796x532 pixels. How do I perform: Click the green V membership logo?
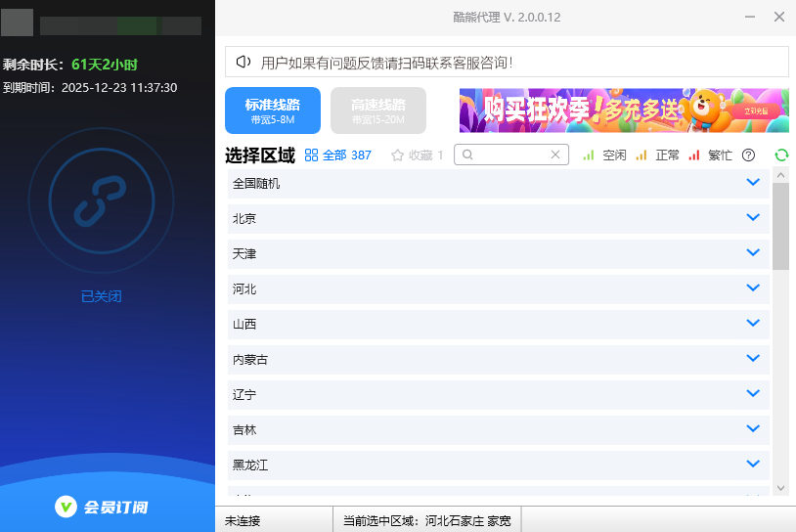coord(66,507)
